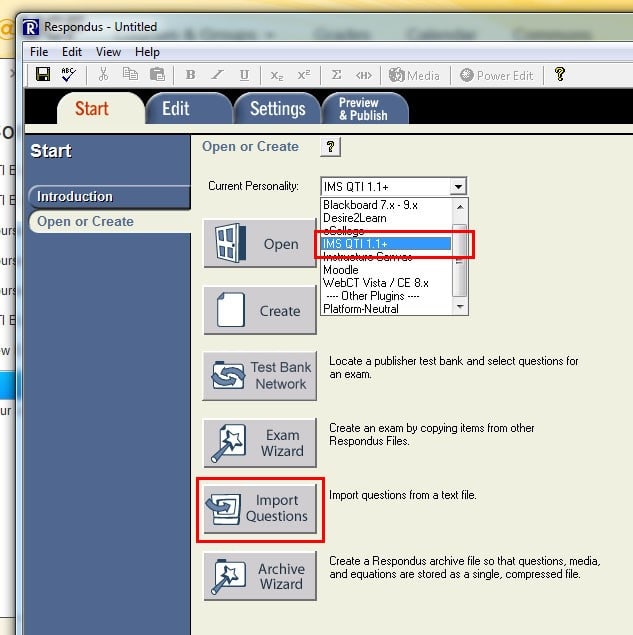Toggle bold formatting button
The image size is (633, 635).
pyautogui.click(x=190, y=75)
